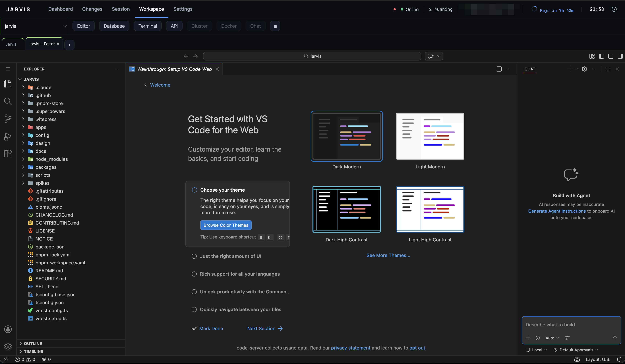Click the Describe what to build input
The image size is (625, 364).
(571, 325)
